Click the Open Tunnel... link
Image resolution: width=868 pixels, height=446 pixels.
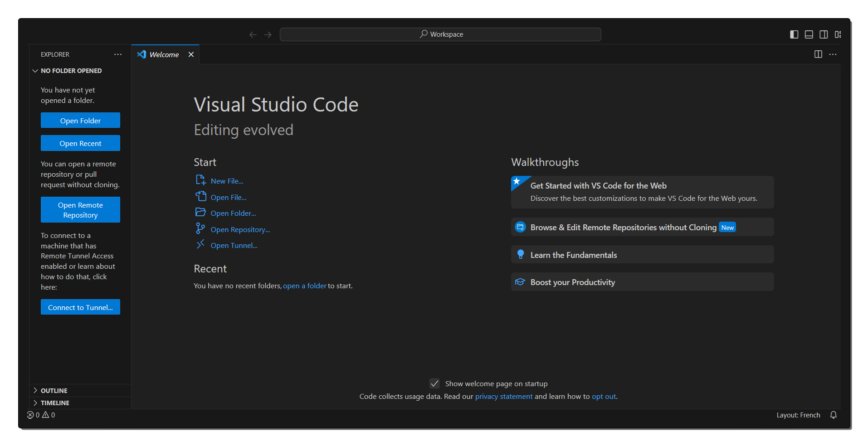pyautogui.click(x=234, y=246)
